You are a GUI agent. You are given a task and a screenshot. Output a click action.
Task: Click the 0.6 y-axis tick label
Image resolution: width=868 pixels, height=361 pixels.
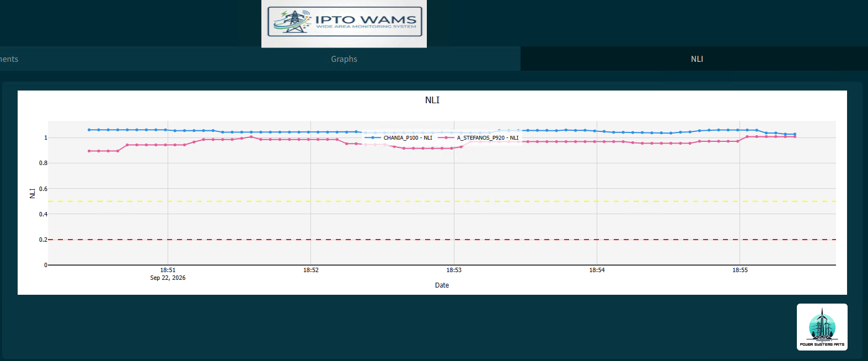pyautogui.click(x=43, y=189)
